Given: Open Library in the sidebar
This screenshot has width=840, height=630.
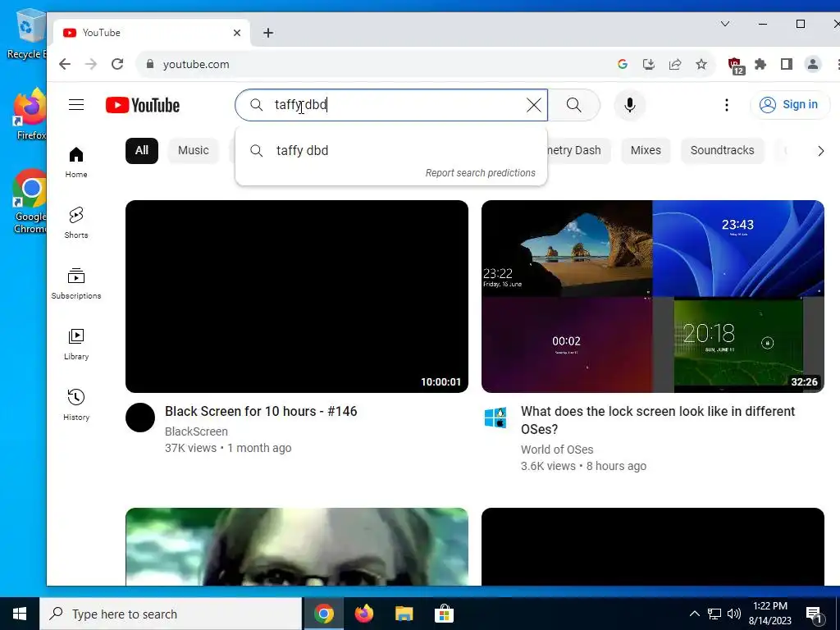Looking at the screenshot, I should [76, 344].
